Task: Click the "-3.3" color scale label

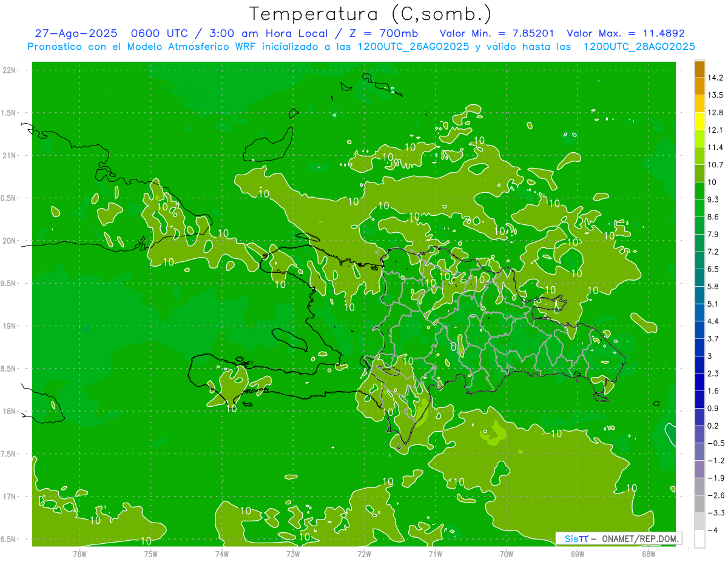Action: (716, 513)
